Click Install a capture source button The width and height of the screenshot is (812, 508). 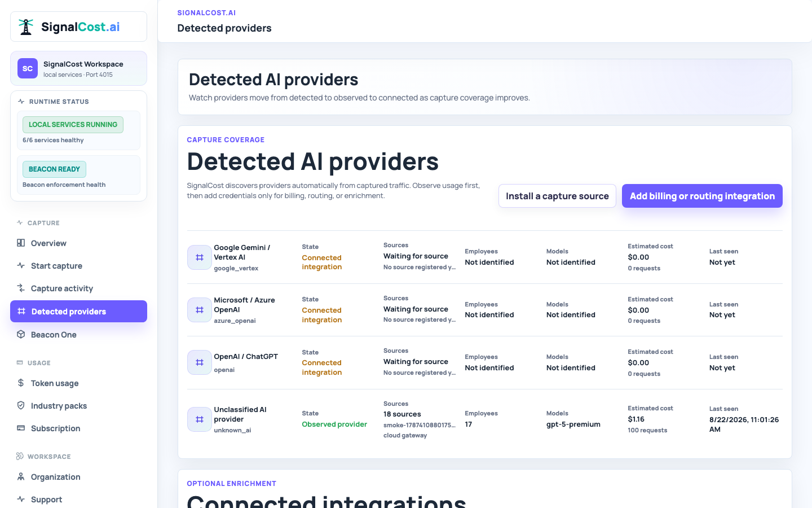click(557, 196)
